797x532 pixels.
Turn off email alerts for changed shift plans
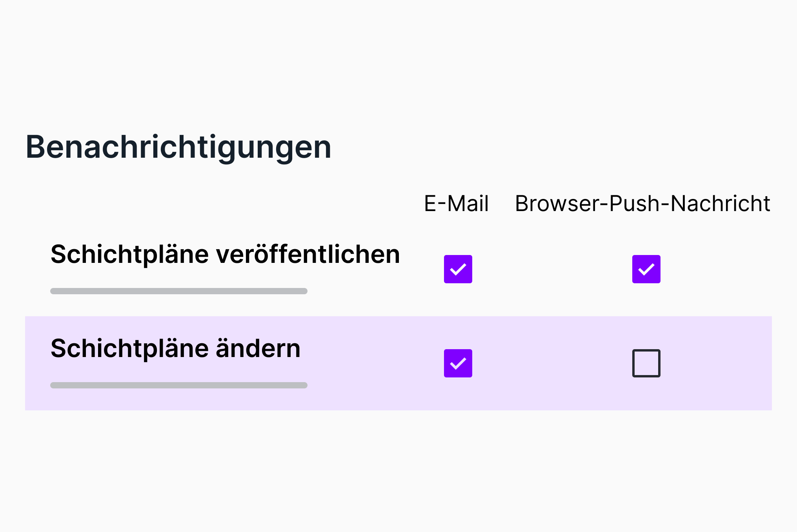[458, 363]
